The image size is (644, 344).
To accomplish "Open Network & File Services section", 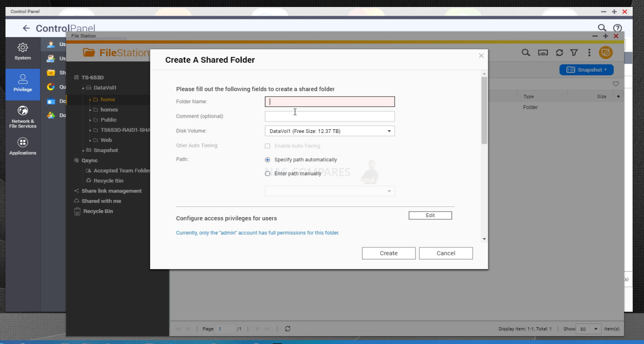I will pyautogui.click(x=23, y=117).
